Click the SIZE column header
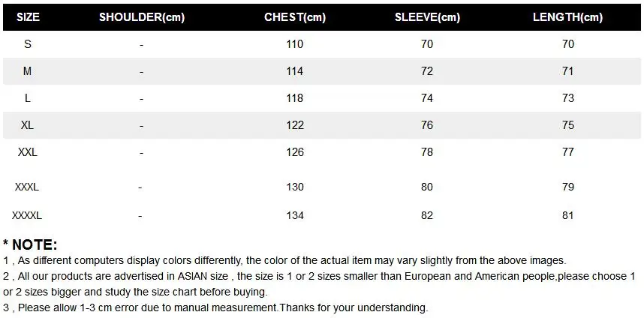Viewport: 644px width, 318px height. coord(28,17)
